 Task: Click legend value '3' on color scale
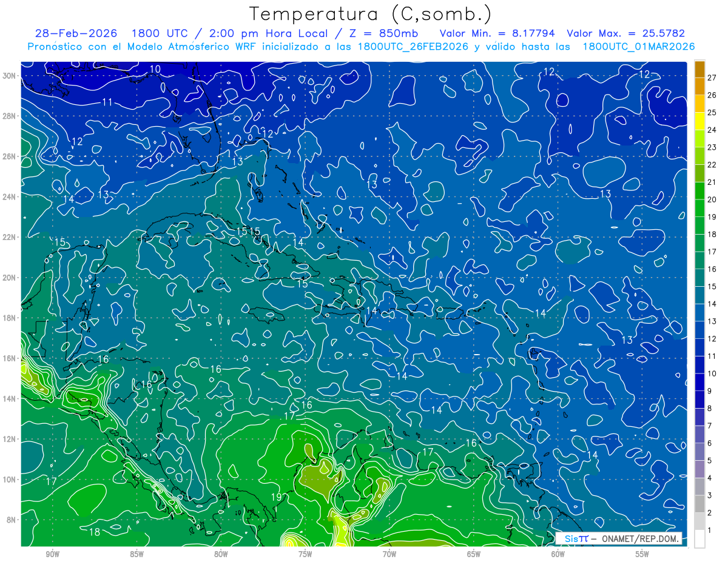709,495
